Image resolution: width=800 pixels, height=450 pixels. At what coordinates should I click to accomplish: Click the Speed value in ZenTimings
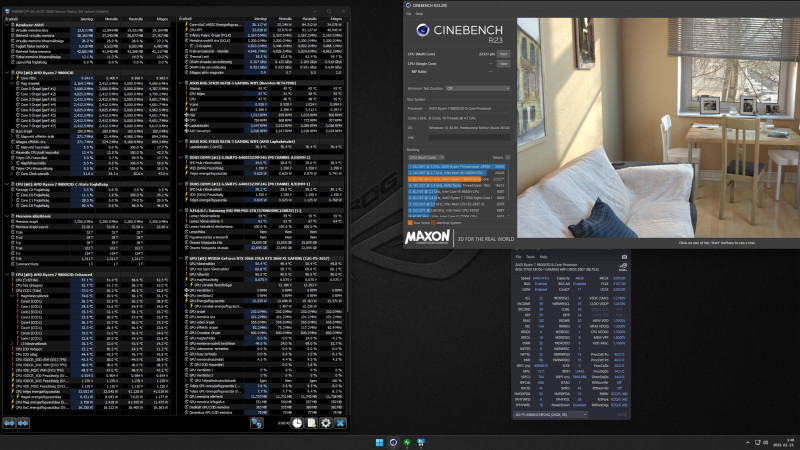click(541, 279)
